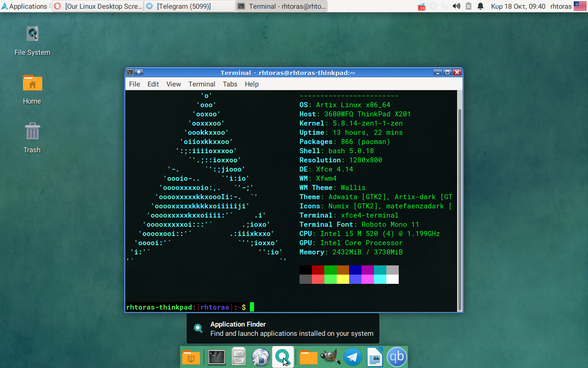This screenshot has height=368, width=588.
Task: Open the File menu in Terminal
Action: tap(135, 84)
